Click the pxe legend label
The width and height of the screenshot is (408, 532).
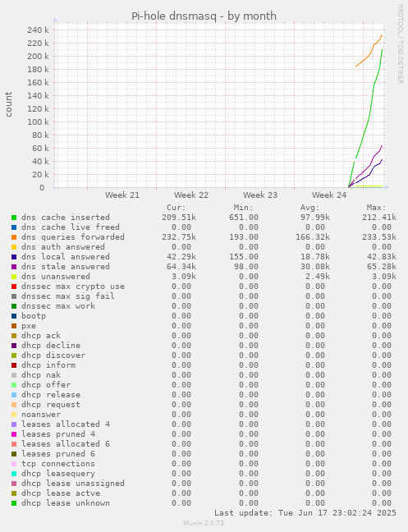[29, 325]
